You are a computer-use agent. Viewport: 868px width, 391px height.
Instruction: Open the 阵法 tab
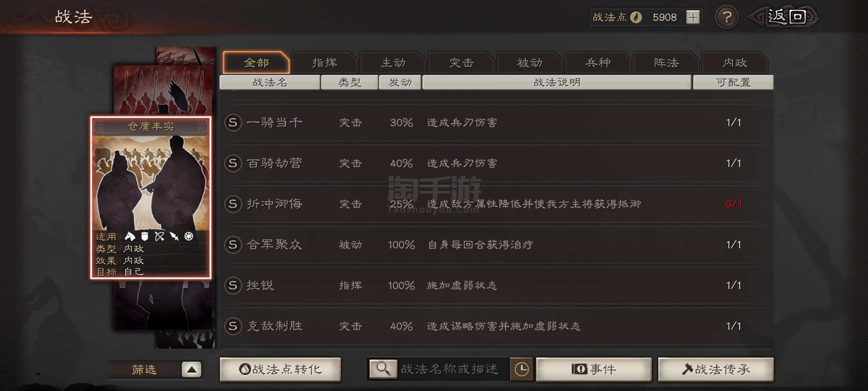point(666,63)
